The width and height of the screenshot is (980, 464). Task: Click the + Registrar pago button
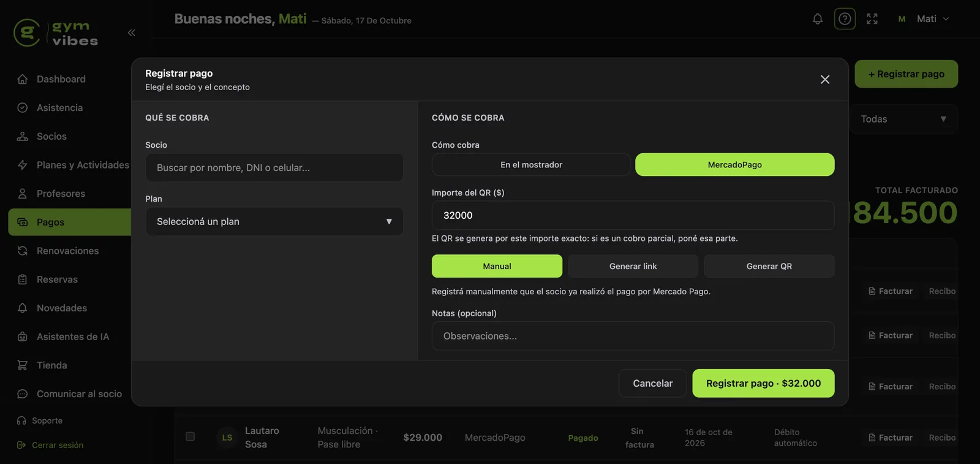tap(907, 74)
